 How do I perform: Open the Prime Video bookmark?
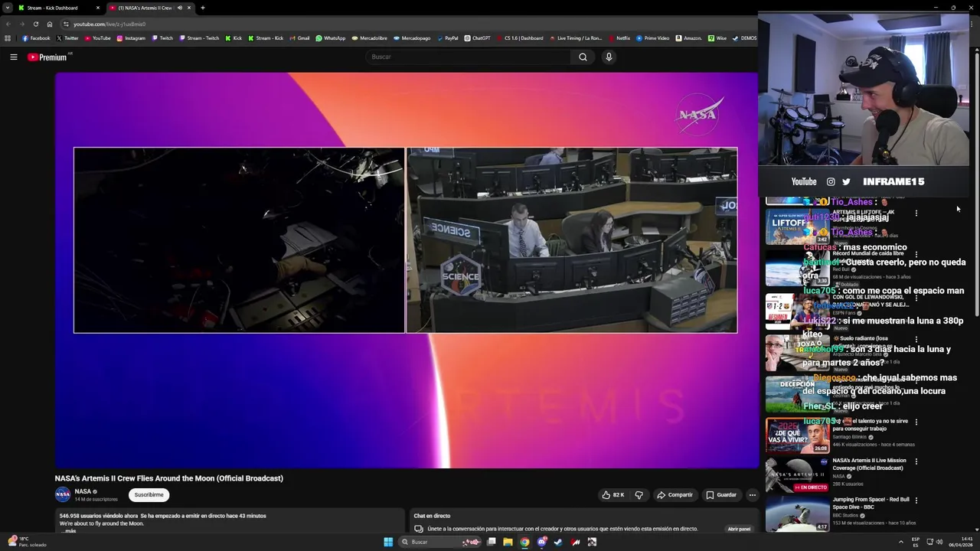click(653, 38)
